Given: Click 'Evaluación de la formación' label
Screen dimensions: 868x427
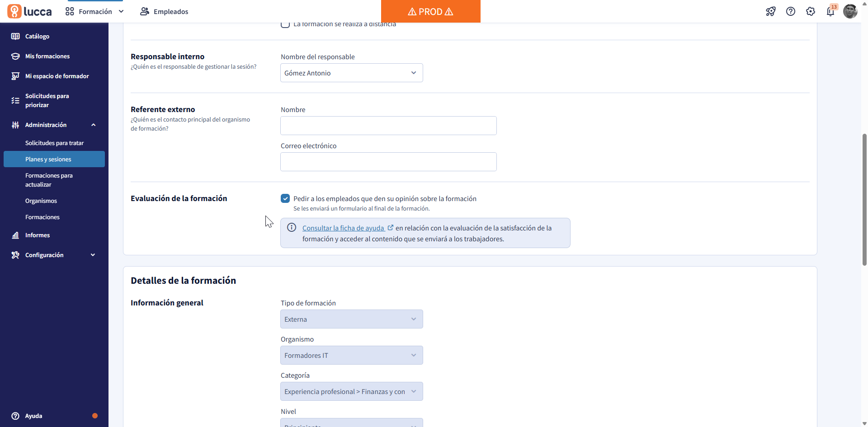Looking at the screenshot, I should click(x=179, y=198).
